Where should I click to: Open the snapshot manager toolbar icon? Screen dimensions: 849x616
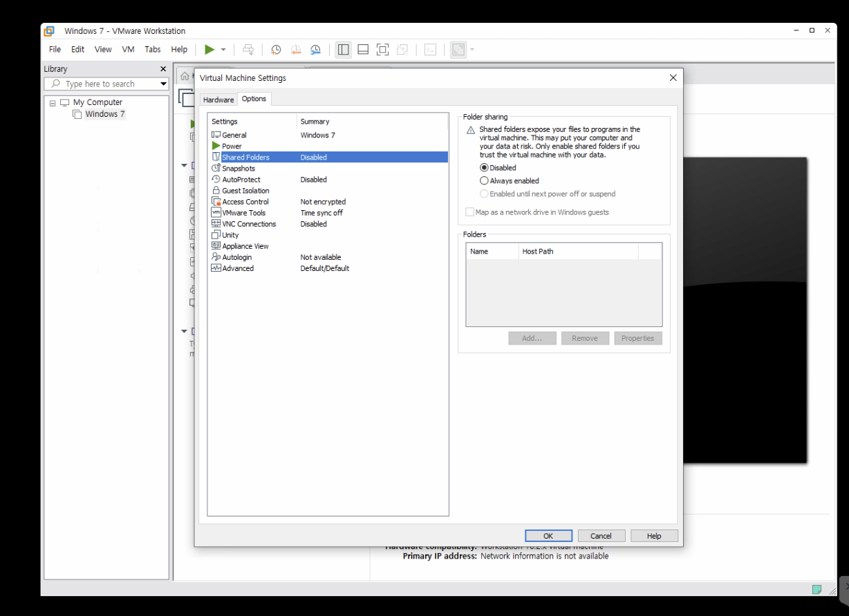[315, 50]
